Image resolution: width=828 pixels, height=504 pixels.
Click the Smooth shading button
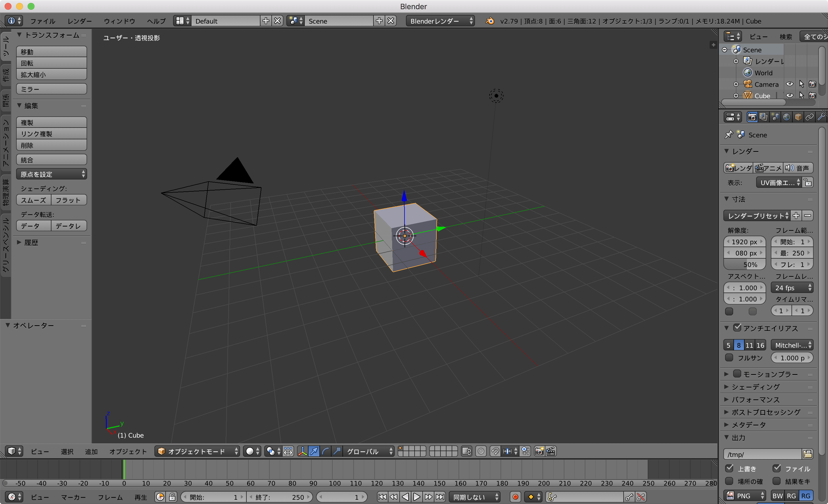(x=33, y=200)
